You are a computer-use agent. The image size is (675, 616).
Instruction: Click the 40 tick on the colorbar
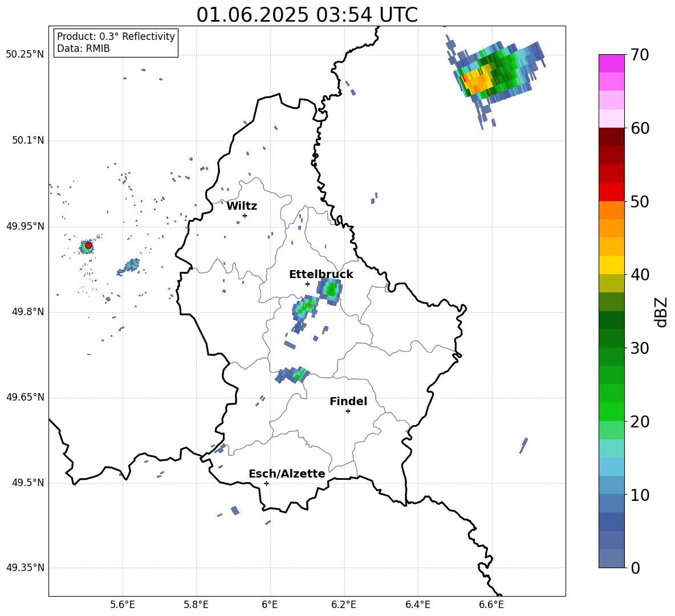click(x=640, y=275)
